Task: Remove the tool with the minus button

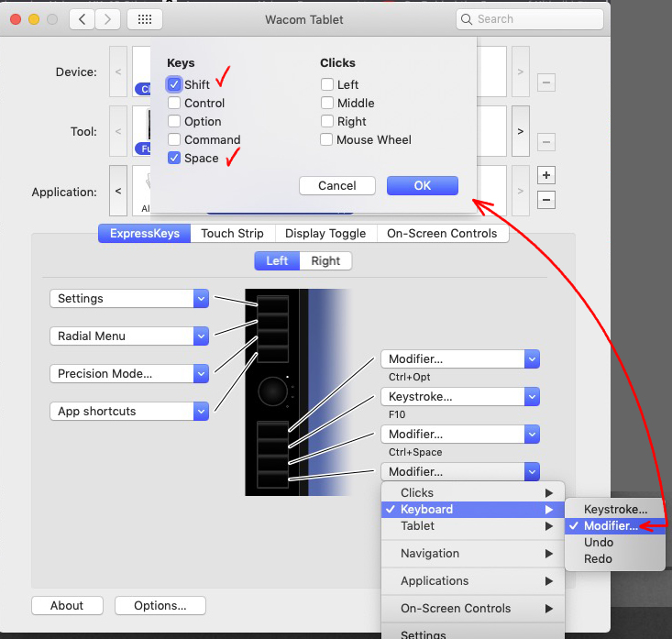Action: point(546,142)
